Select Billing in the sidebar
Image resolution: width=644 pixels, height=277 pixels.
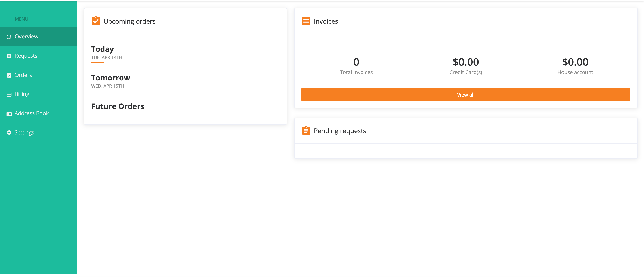point(22,94)
